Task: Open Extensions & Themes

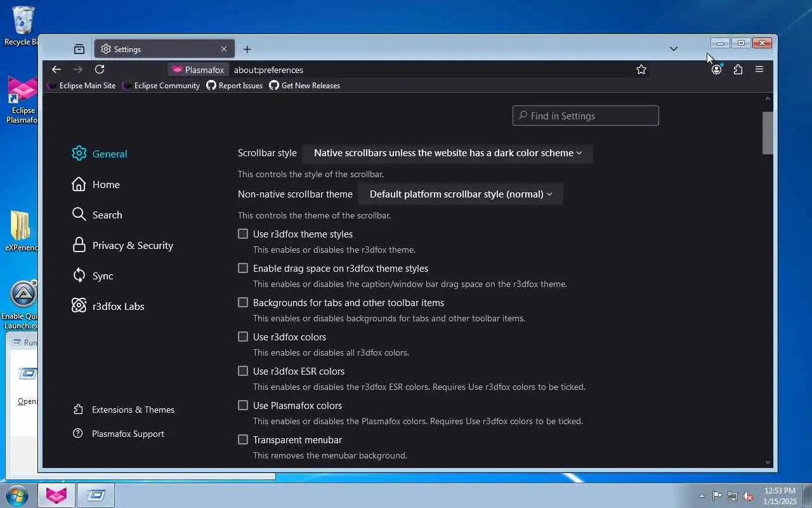Action: (x=124, y=410)
